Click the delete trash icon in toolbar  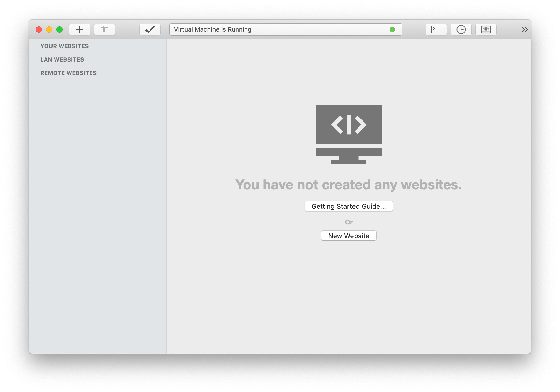(104, 29)
